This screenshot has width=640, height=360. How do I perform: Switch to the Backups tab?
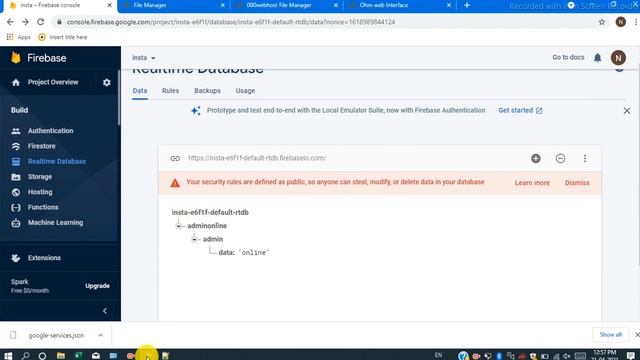pyautogui.click(x=207, y=91)
